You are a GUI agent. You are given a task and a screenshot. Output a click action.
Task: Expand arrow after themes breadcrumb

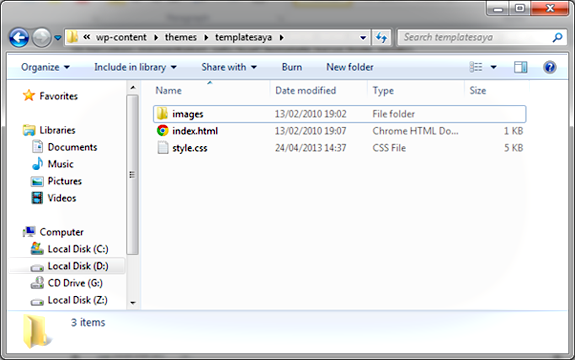206,37
